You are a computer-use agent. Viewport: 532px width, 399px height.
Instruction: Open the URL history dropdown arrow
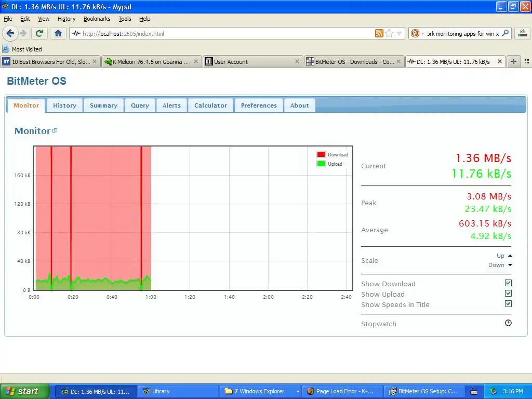(400, 33)
